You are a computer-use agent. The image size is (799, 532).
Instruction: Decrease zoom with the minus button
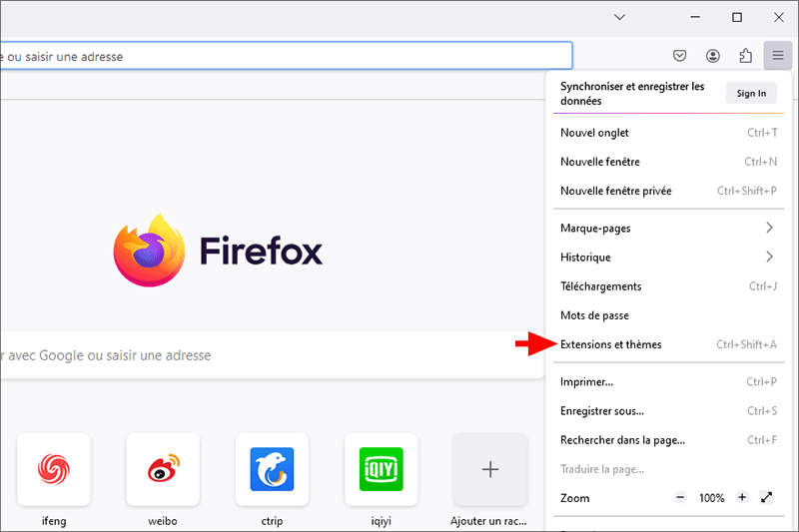tap(680, 497)
